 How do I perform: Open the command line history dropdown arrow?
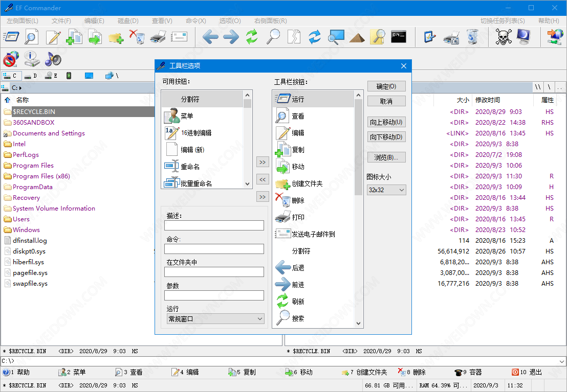point(561,361)
